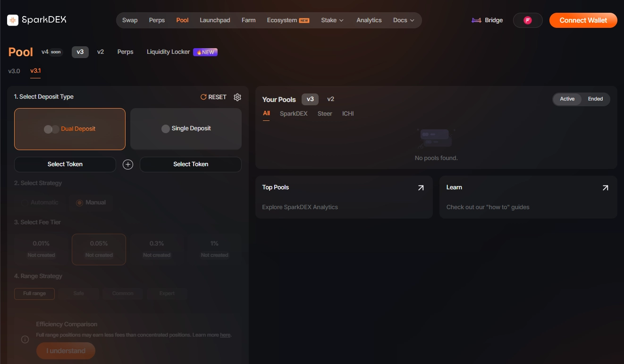Choose the Expert range strategy

(167, 294)
